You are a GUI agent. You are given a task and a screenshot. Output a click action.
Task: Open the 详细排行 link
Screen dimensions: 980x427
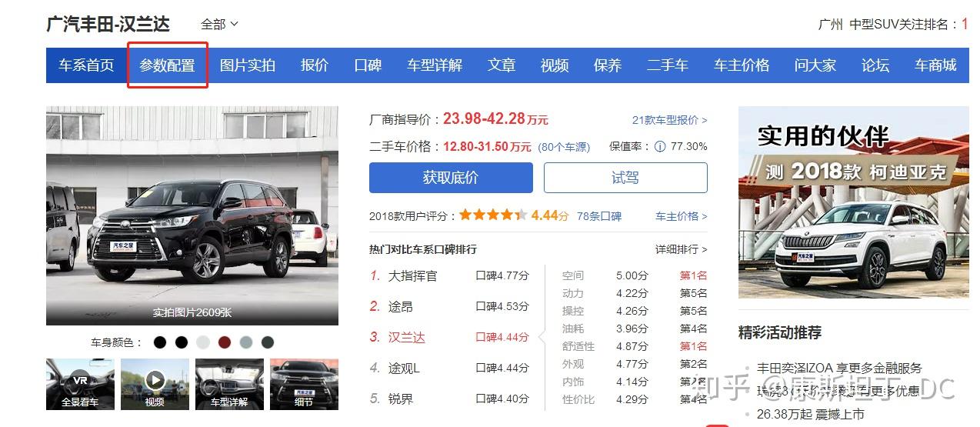click(x=681, y=249)
